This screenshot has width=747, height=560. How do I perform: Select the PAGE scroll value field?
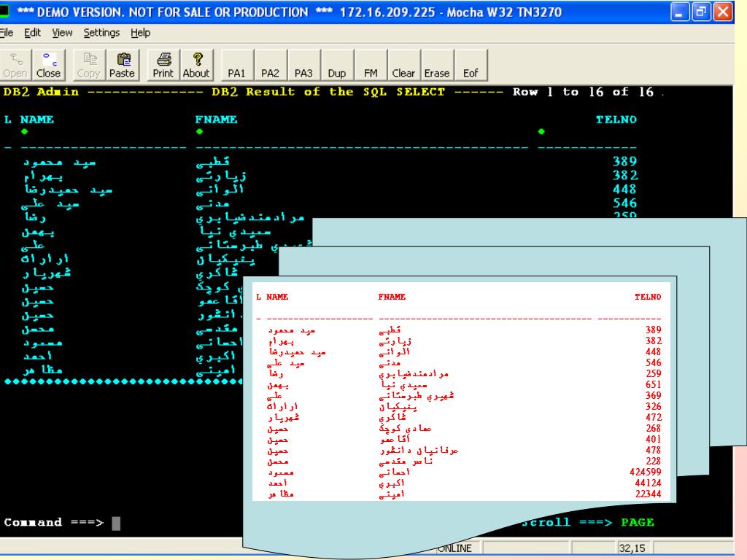(x=638, y=522)
